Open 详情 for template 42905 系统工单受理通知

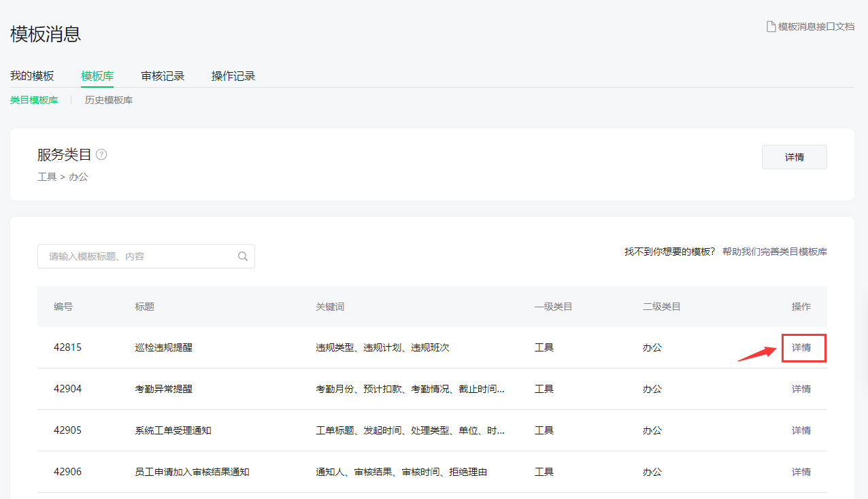pyautogui.click(x=801, y=430)
